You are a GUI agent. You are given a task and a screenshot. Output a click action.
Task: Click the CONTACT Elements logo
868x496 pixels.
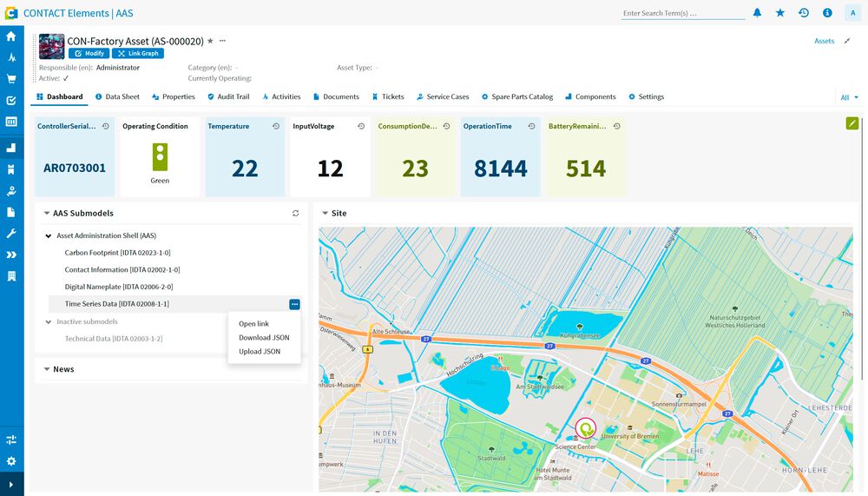11,13
